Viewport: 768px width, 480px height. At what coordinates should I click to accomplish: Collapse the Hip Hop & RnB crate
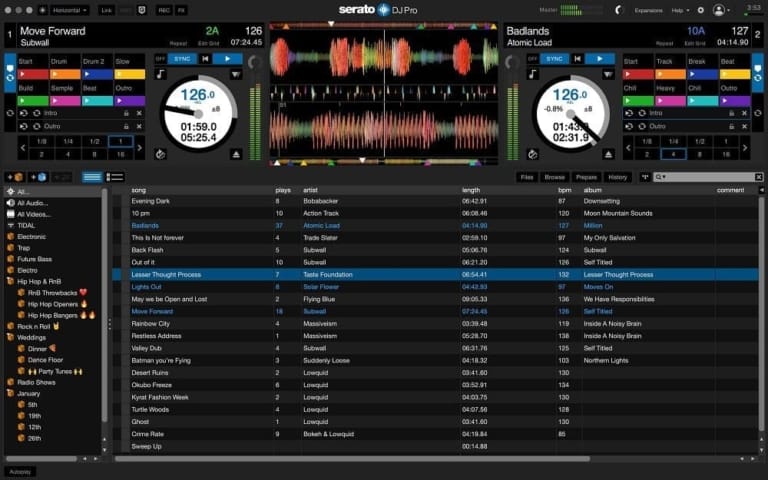10,282
